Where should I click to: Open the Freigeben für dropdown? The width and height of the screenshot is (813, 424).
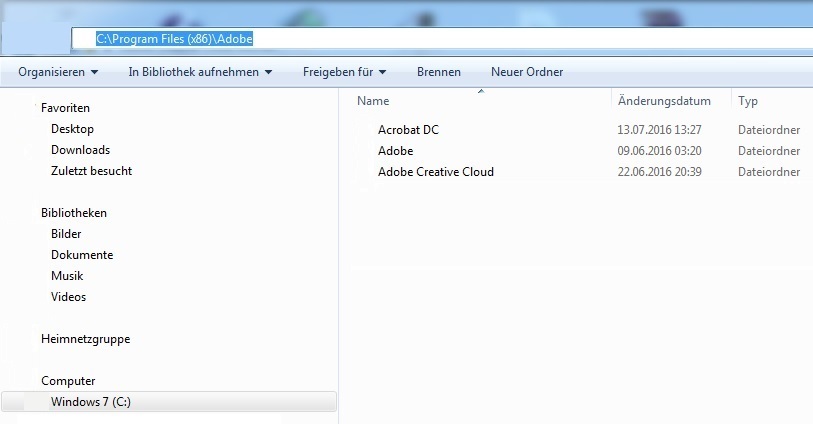click(x=344, y=72)
